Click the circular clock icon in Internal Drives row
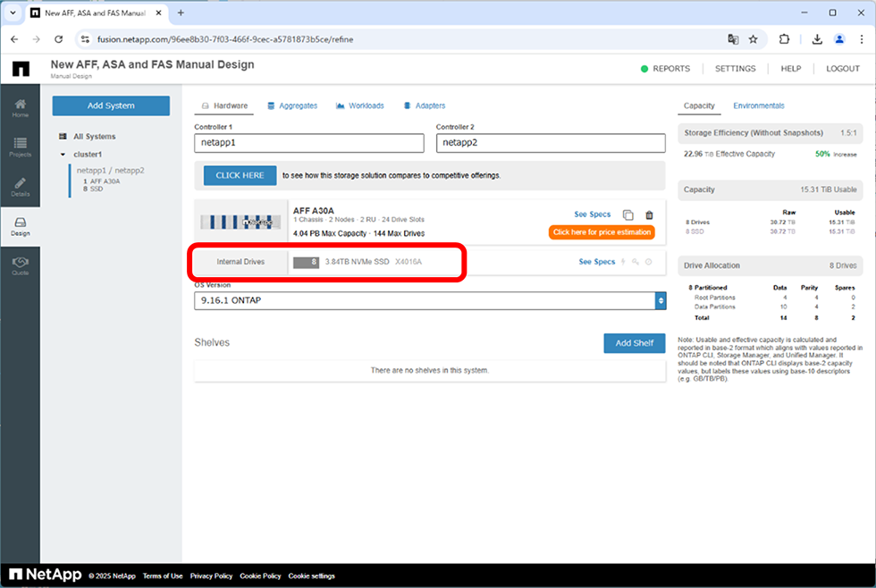This screenshot has height=588, width=876. 649,262
